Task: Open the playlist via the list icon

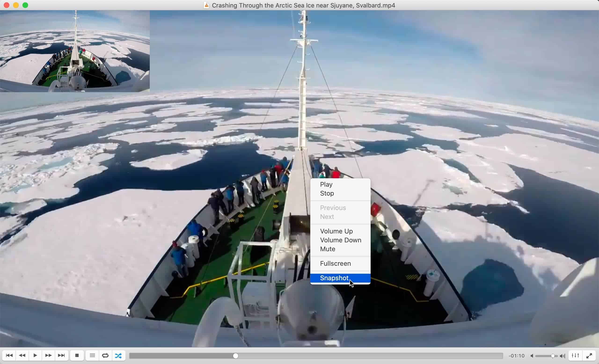Action: click(x=92, y=356)
